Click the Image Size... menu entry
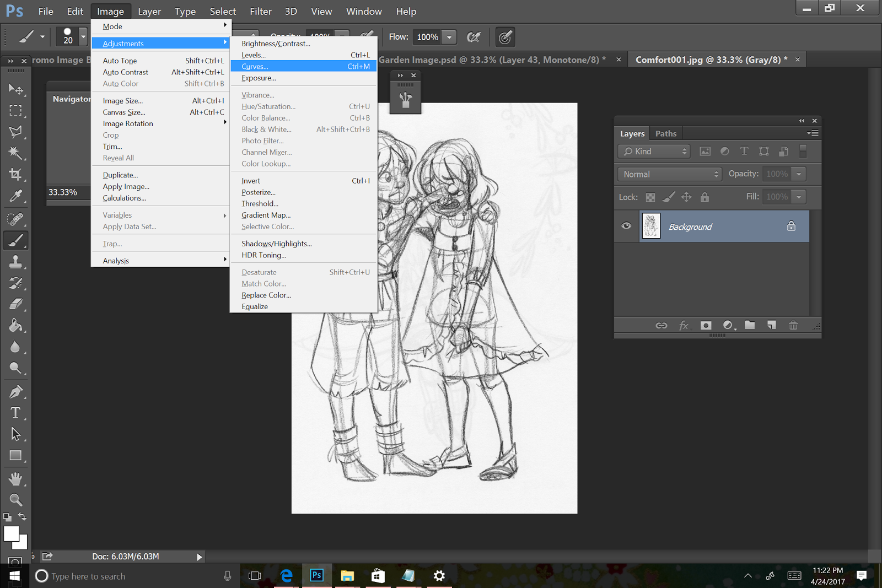 pyautogui.click(x=123, y=101)
